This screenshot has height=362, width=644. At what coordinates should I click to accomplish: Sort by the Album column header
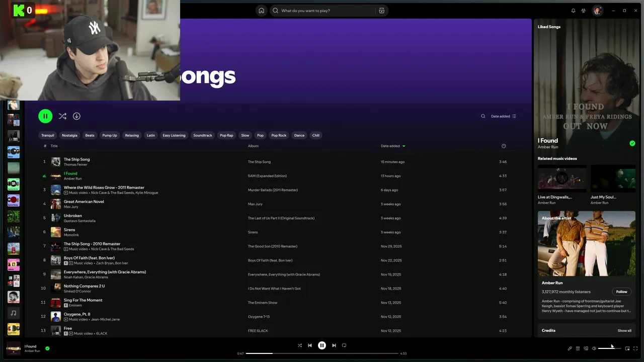coord(253,146)
